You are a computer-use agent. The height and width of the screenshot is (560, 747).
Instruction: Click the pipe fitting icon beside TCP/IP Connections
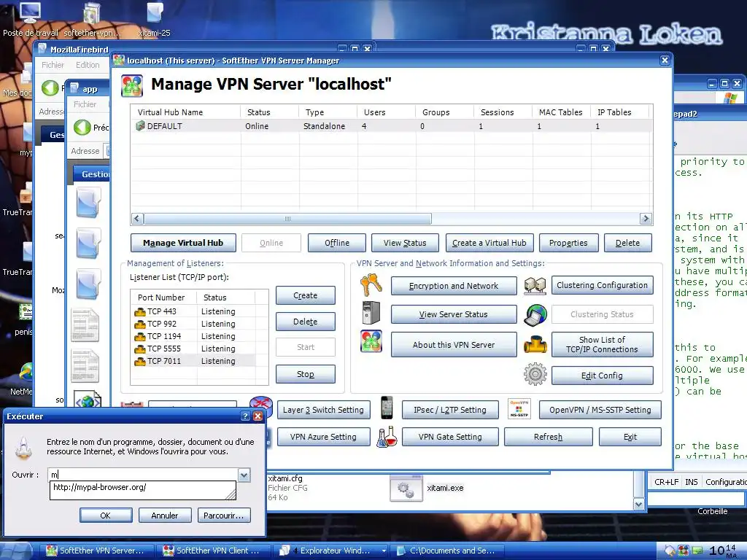point(535,345)
